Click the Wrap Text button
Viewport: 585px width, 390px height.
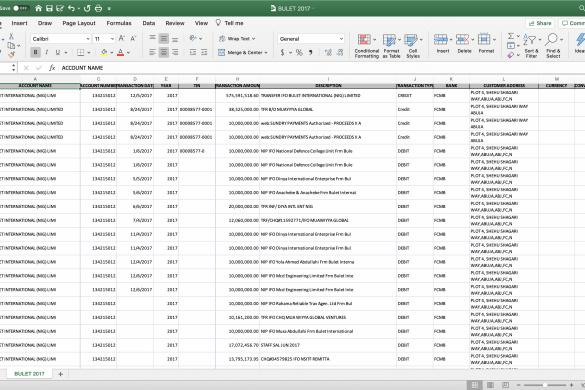point(237,39)
